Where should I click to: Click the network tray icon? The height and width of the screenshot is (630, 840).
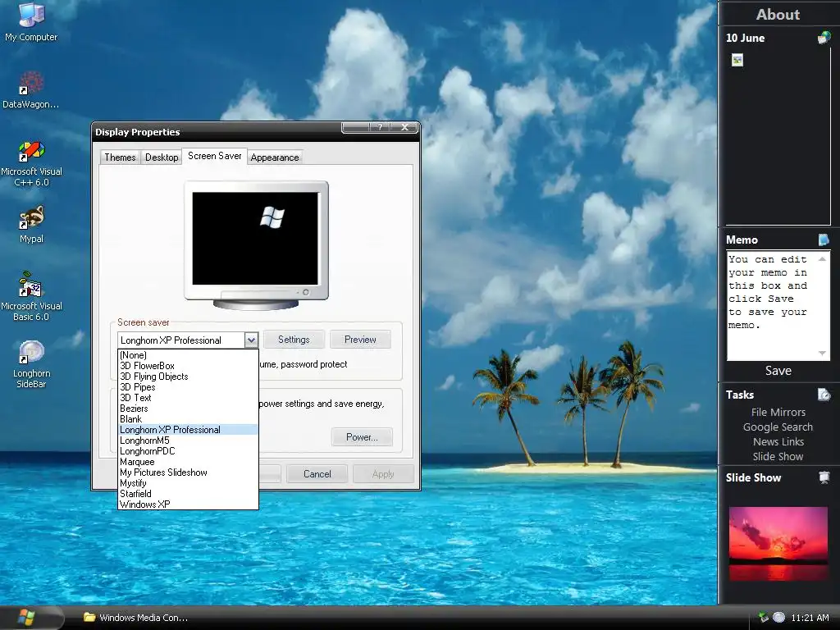click(x=764, y=617)
